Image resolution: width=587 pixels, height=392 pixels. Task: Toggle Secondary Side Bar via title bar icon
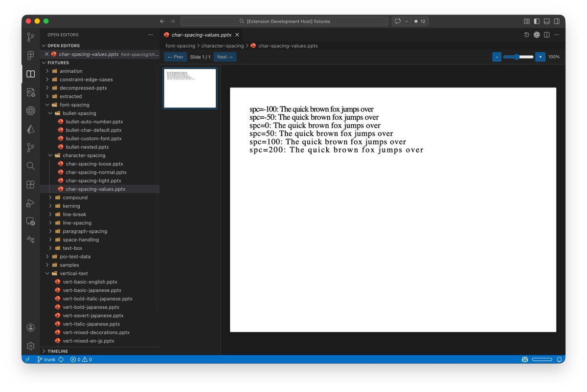pos(556,22)
